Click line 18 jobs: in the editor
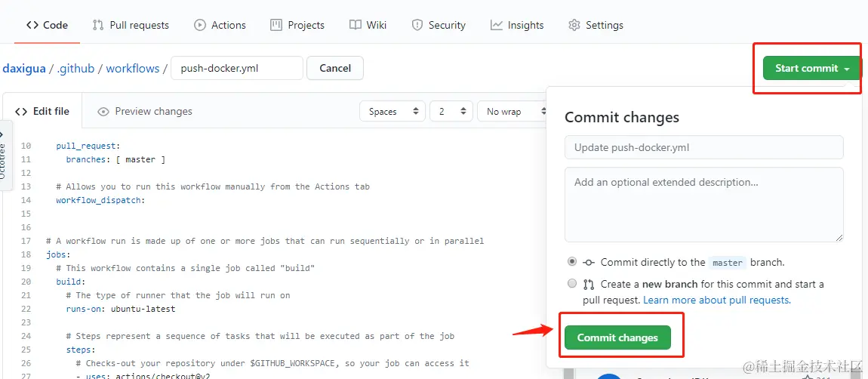Screen dimensions: 868x379 (59, 255)
